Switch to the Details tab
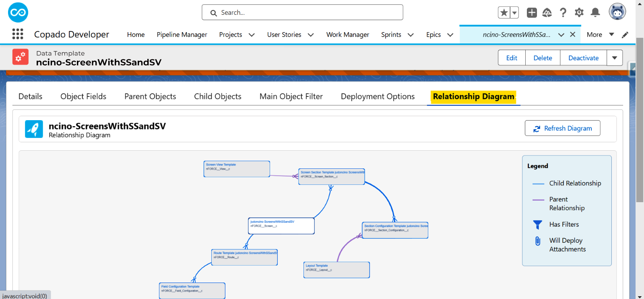 (x=31, y=96)
